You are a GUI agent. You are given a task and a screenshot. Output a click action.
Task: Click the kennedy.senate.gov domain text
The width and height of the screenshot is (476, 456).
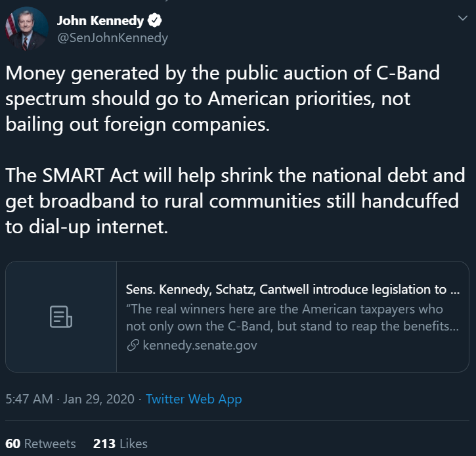(x=200, y=346)
